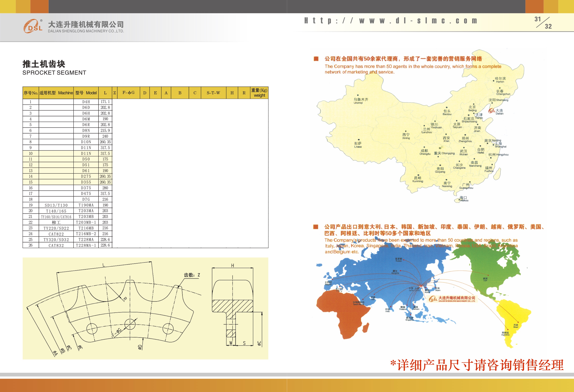Select model cell D6M
The image size is (574, 392).
pos(86,119)
